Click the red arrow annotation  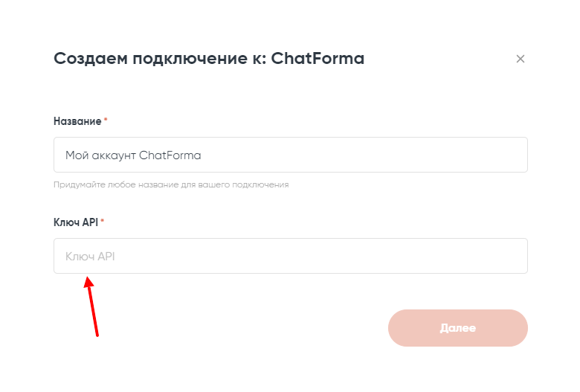click(x=92, y=306)
